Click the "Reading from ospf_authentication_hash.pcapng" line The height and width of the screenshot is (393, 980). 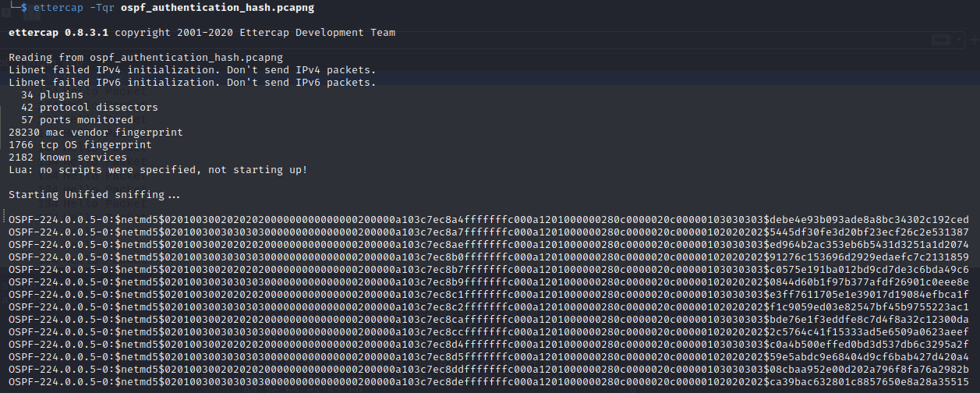click(x=146, y=58)
